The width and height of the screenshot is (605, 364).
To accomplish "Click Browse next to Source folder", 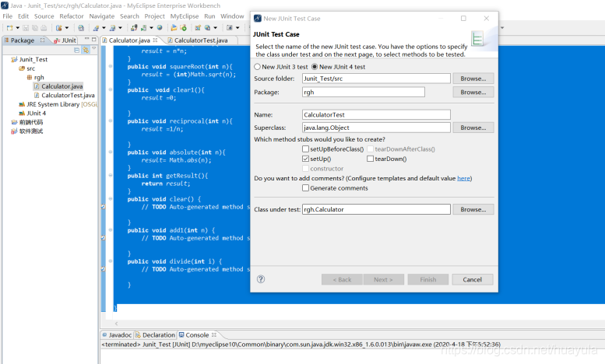I will point(473,79).
